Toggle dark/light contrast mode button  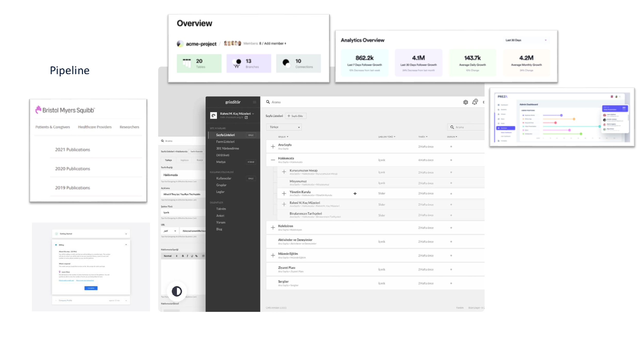point(177,291)
